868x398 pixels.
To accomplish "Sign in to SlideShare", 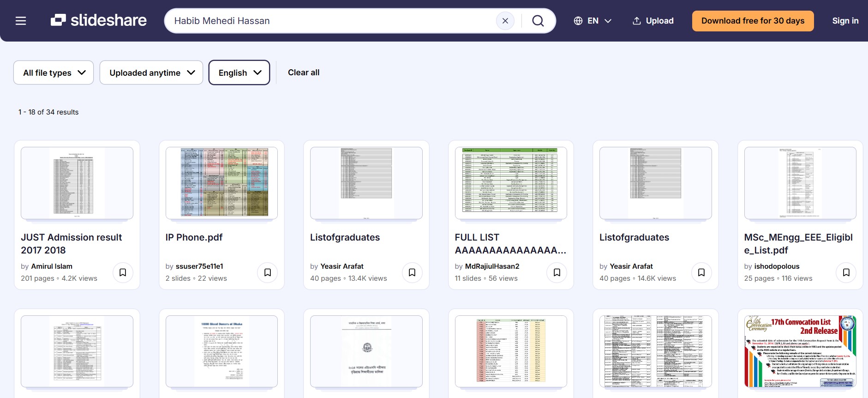I will pos(845,21).
